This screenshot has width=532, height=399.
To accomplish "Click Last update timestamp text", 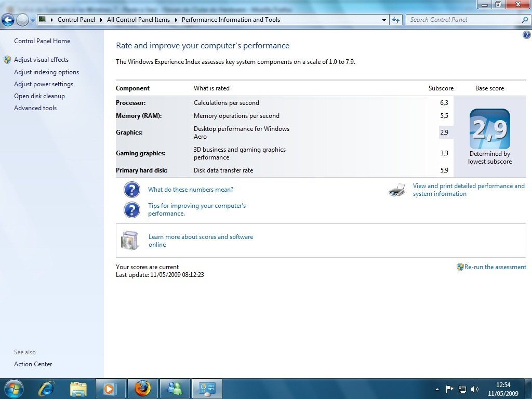I will [160, 275].
